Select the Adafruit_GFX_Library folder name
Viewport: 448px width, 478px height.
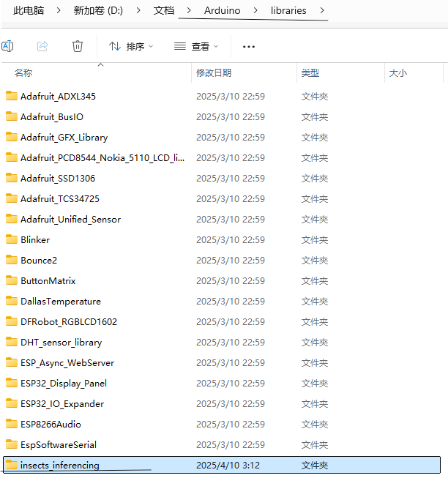pyautogui.click(x=64, y=138)
